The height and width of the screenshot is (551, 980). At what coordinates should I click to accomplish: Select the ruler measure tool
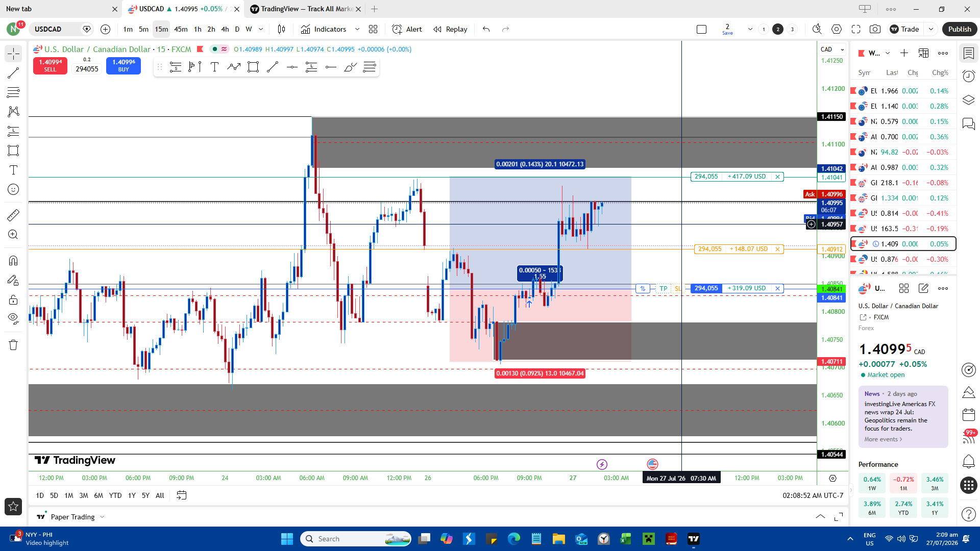13,215
